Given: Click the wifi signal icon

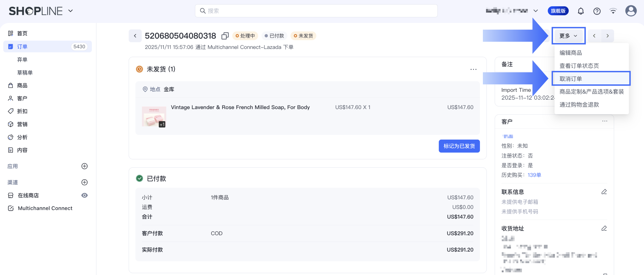Looking at the screenshot, I should click(x=613, y=11).
